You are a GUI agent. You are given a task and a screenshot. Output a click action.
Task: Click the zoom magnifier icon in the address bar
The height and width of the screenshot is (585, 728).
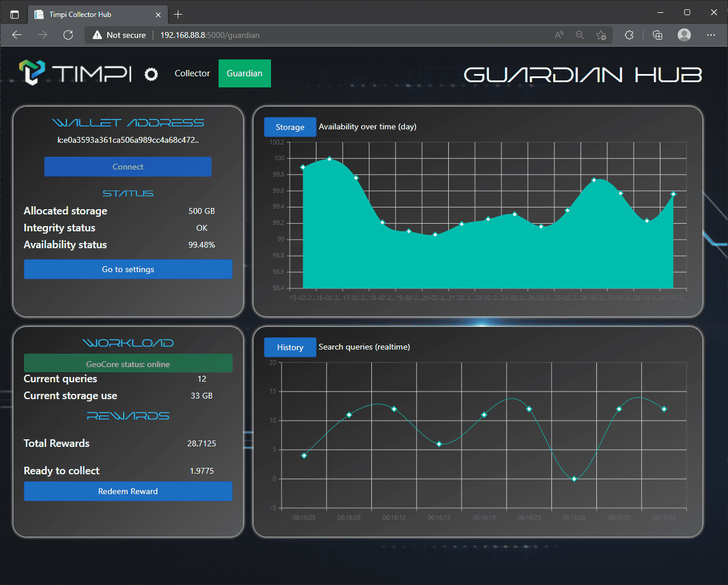coord(580,35)
